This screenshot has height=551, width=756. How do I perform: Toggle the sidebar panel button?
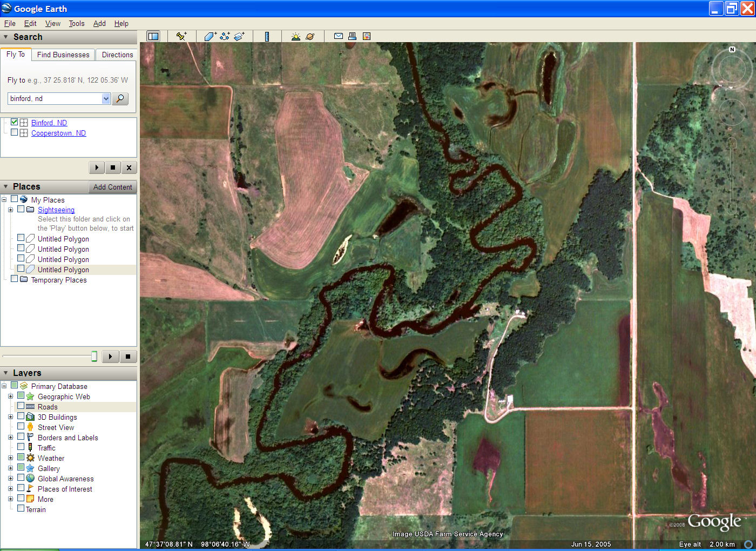pyautogui.click(x=153, y=36)
